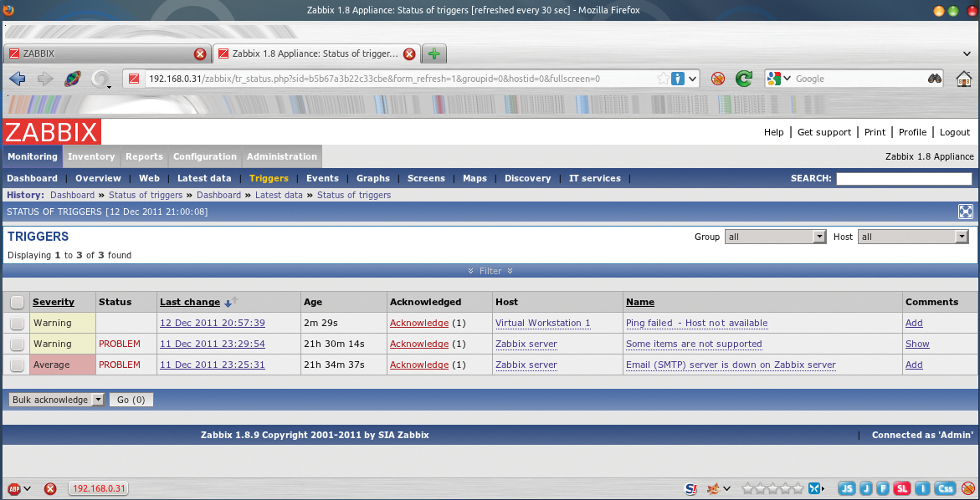Open a new tab with the plus button
The width and height of the screenshot is (980, 500).
pyautogui.click(x=434, y=54)
